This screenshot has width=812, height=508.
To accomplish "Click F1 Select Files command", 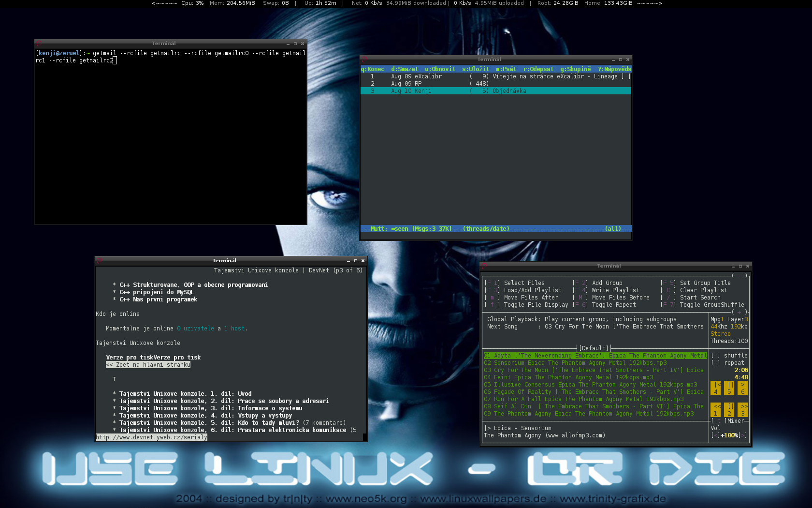I will 515,283.
